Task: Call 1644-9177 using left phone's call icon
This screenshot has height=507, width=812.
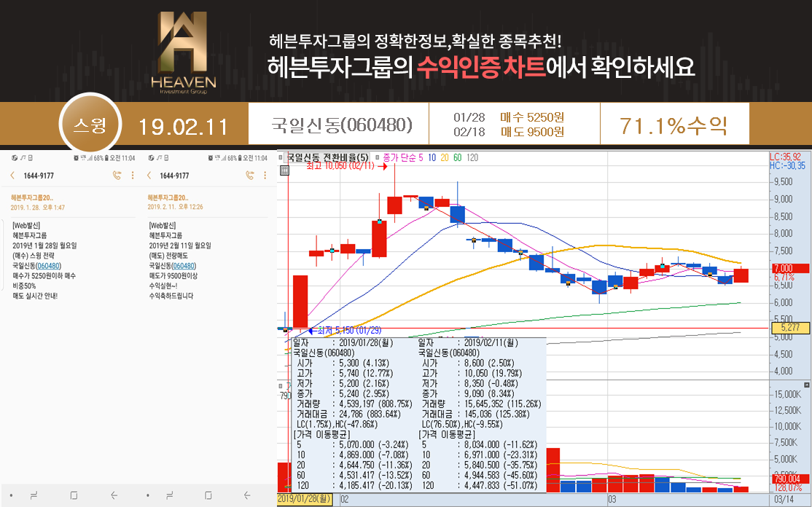Action: (117, 176)
